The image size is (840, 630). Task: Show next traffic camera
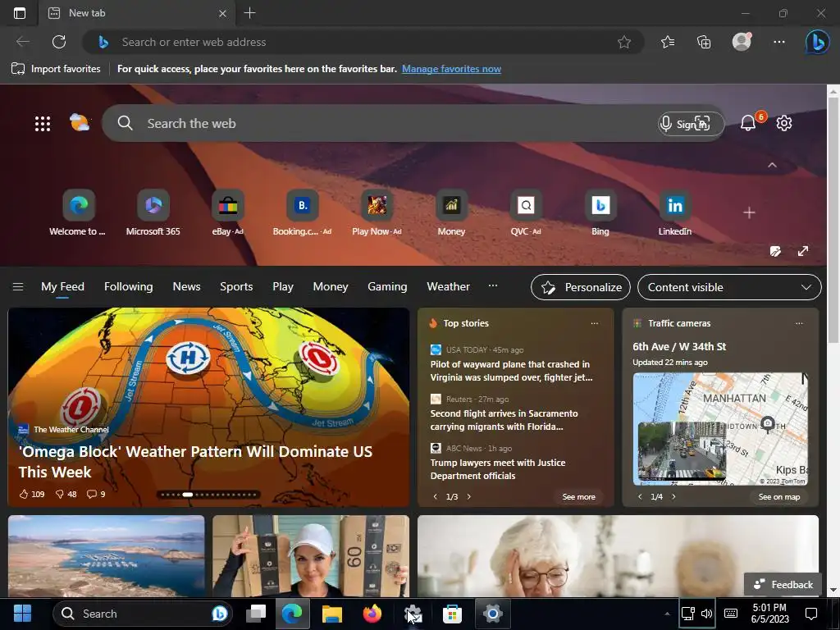coord(673,496)
